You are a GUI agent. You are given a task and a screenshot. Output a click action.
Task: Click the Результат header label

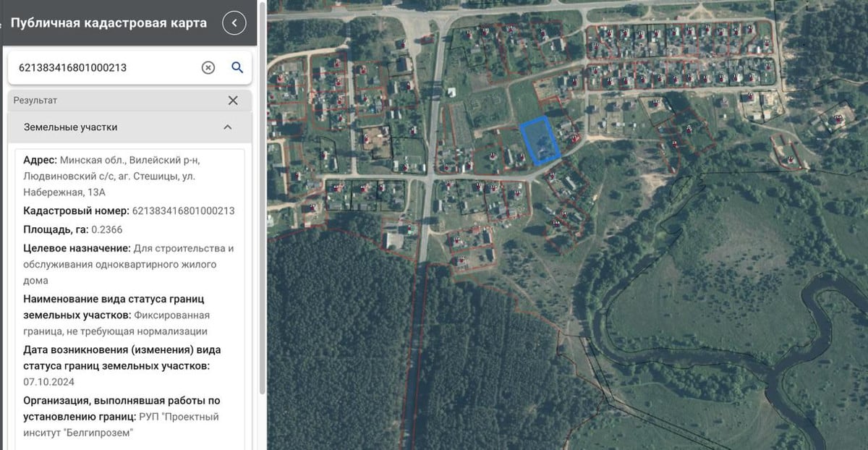tap(35, 101)
